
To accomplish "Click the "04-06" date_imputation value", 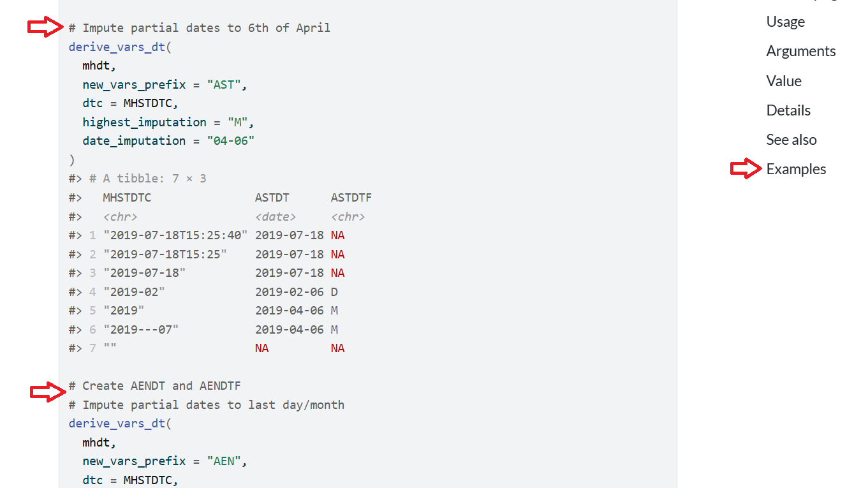I will (230, 141).
